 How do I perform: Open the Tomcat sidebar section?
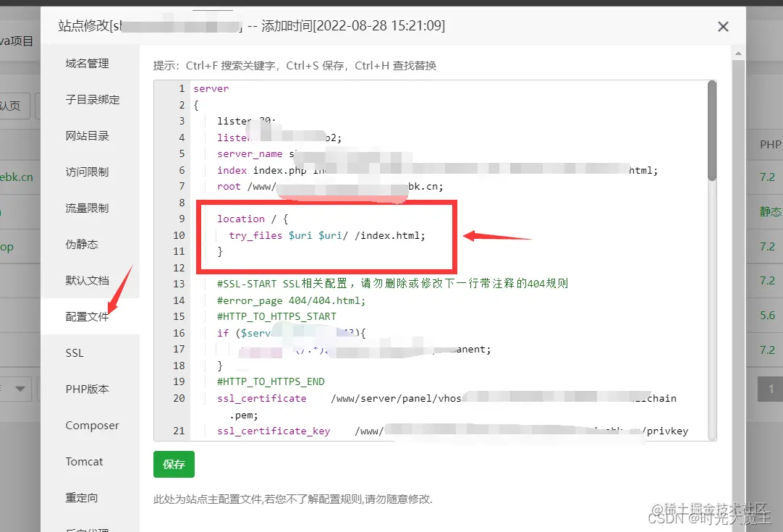coord(83,462)
